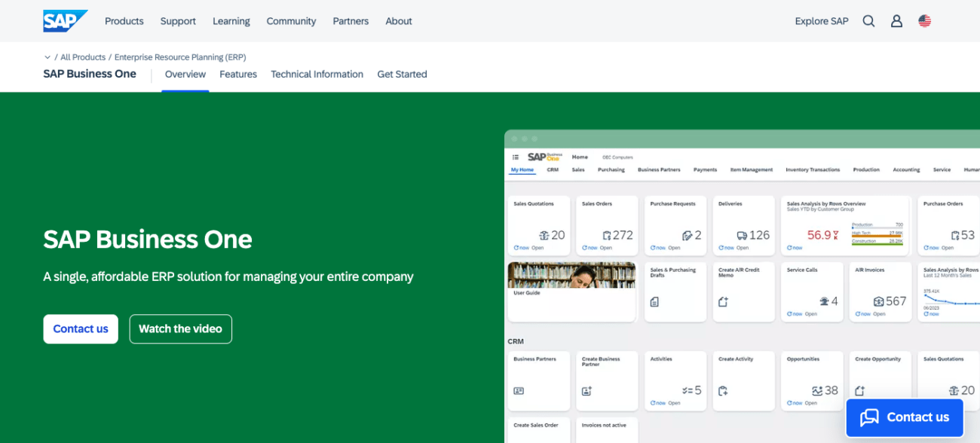
Task: Open the Products menu
Action: click(x=124, y=21)
